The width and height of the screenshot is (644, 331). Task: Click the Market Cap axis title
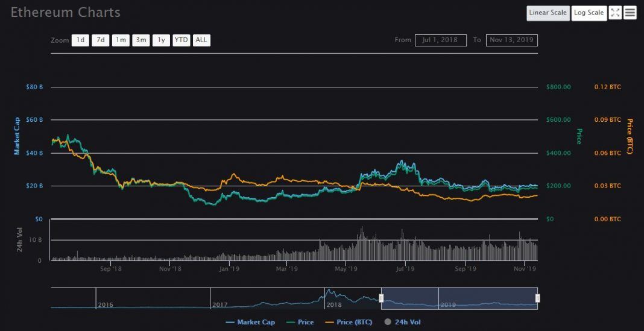(17, 136)
